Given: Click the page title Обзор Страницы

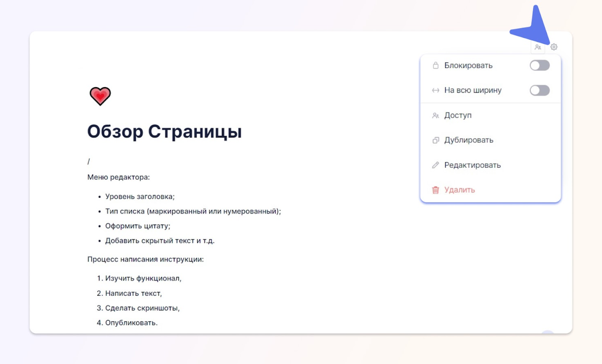Looking at the screenshot, I should pos(164,132).
